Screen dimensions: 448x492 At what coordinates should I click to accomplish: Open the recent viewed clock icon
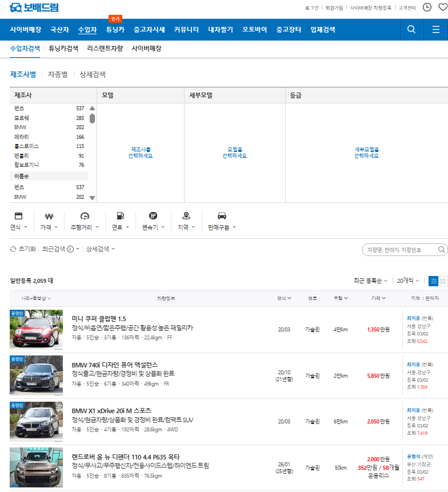pyautogui.click(x=427, y=7)
